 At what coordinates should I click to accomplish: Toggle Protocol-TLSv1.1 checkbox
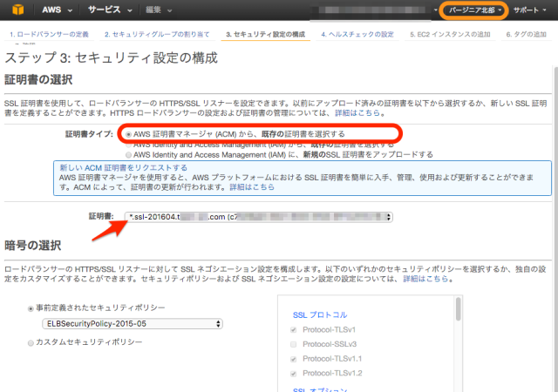click(x=294, y=359)
